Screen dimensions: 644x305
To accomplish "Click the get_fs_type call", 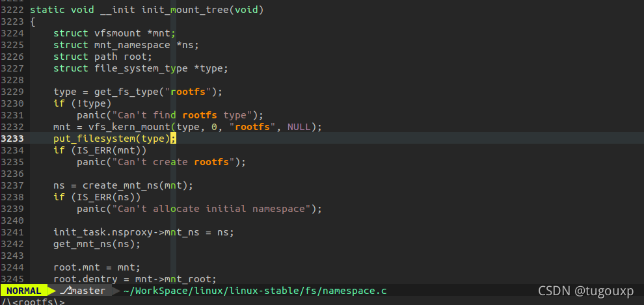I will coord(158,92).
